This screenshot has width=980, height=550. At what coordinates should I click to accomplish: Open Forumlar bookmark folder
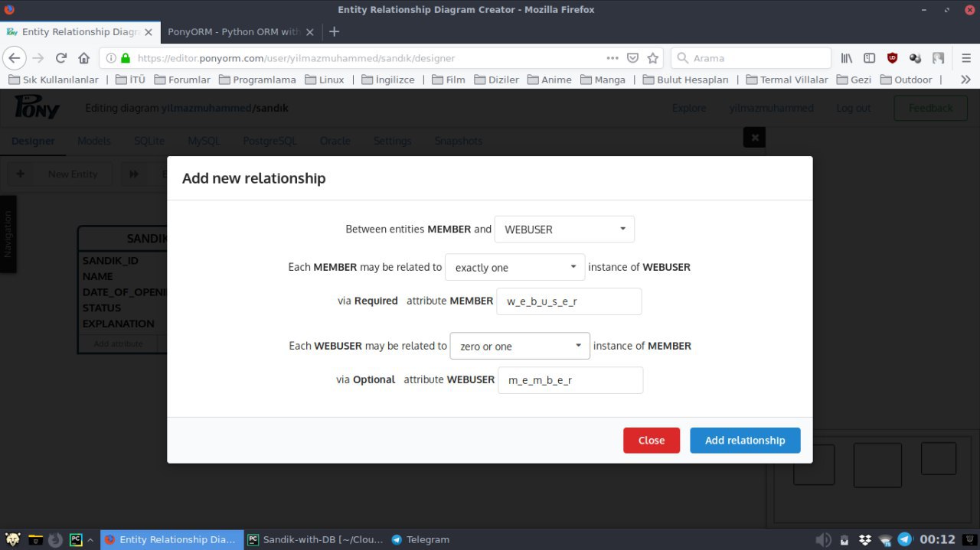[x=182, y=80]
